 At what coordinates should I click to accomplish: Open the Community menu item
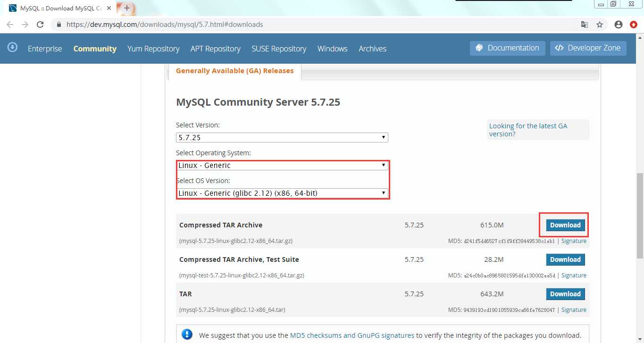(95, 49)
